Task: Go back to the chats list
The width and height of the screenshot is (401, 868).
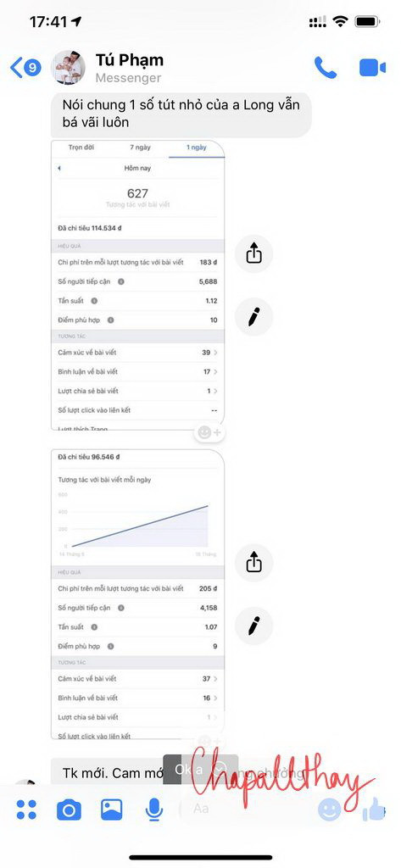Action: [x=25, y=68]
